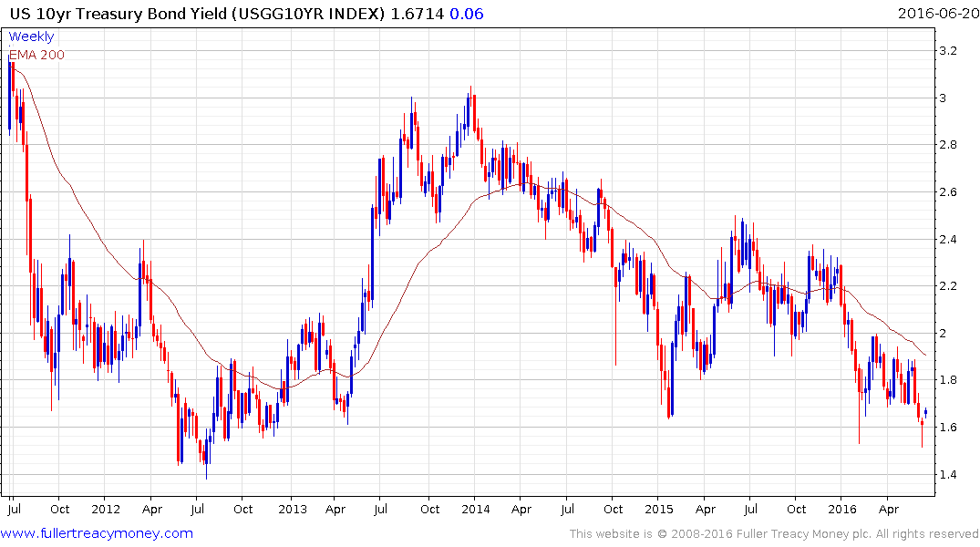Click the y-axis label 1.4
Image resolution: width=980 pixels, height=547 pixels.
[x=948, y=474]
